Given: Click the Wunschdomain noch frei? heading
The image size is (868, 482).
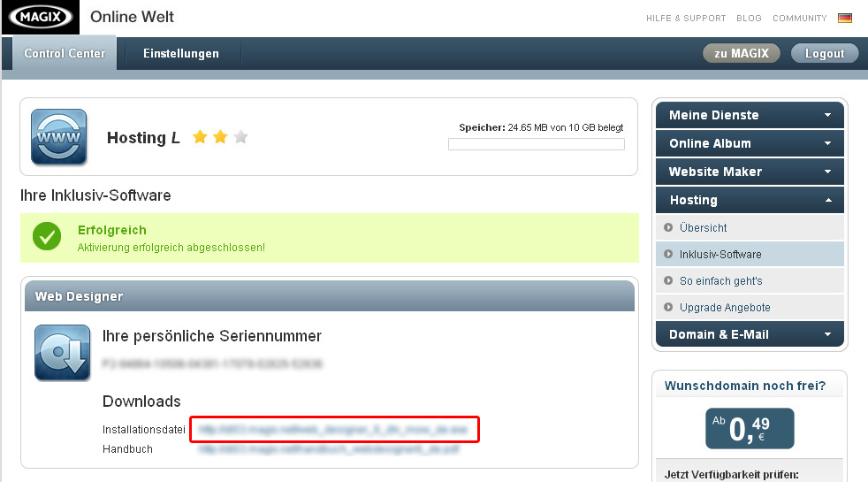Looking at the screenshot, I should click(744, 386).
